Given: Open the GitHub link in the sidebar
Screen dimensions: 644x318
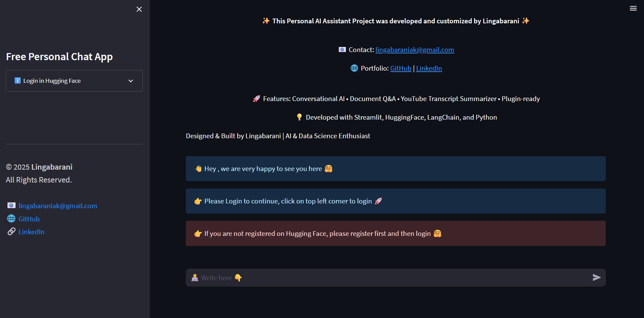Looking at the screenshot, I should click(29, 219).
